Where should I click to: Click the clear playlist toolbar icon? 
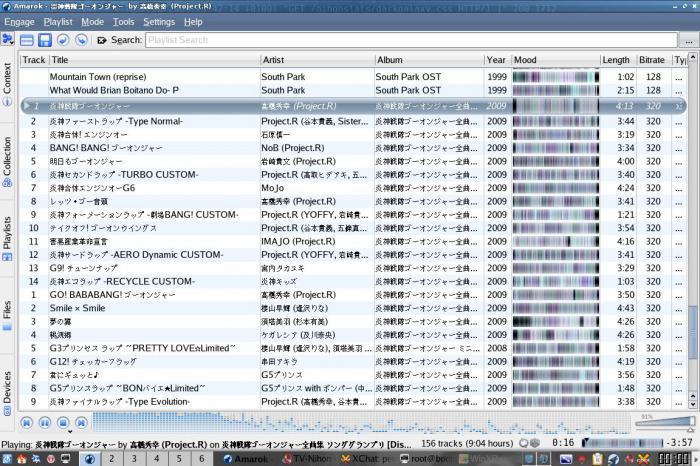pos(27,40)
